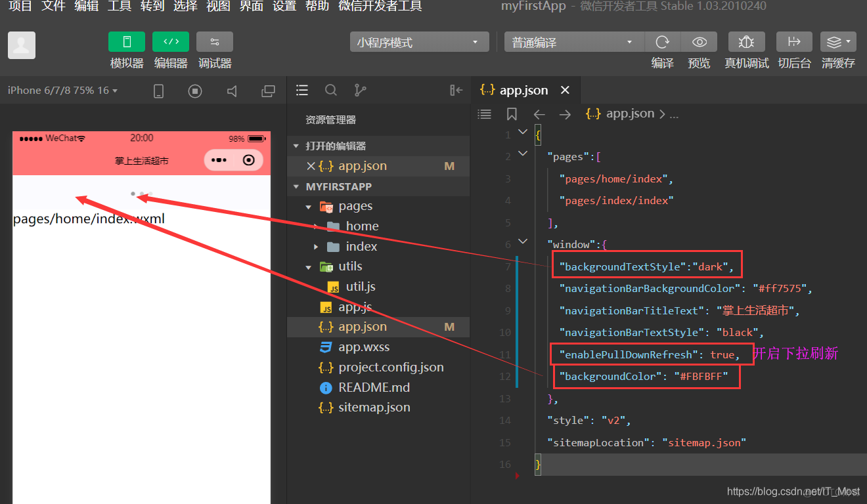Toggle the simulator (模拟器) panel button
The height and width of the screenshot is (504, 867).
127,42
